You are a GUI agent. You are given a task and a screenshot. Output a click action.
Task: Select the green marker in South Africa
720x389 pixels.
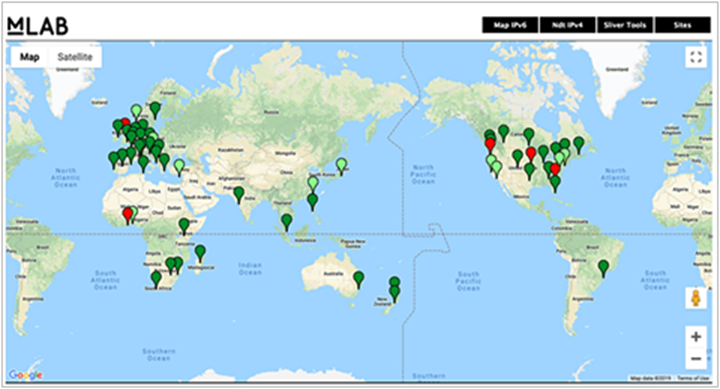[156, 279]
